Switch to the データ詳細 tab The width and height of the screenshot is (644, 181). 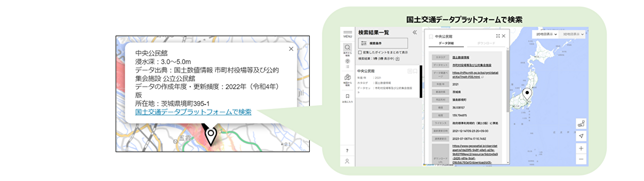pos(446,43)
